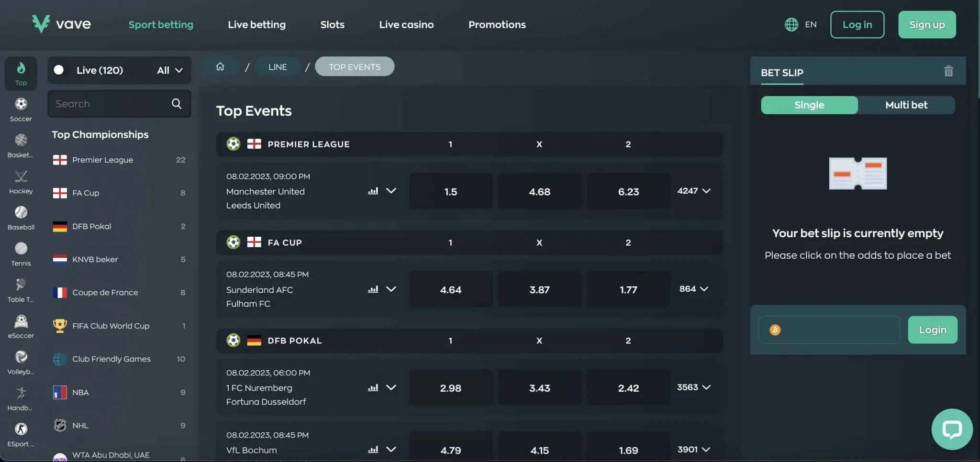
Task: Open KNVB beker championship in sidebar
Action: (x=119, y=259)
